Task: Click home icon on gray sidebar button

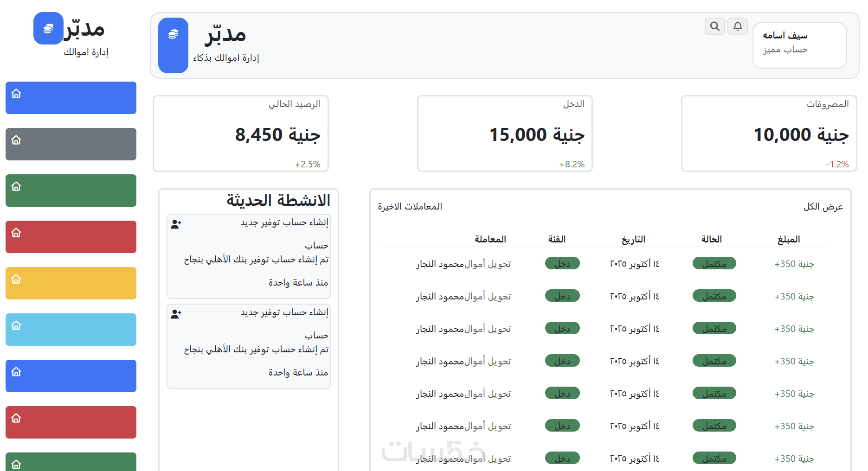Action: click(16, 140)
